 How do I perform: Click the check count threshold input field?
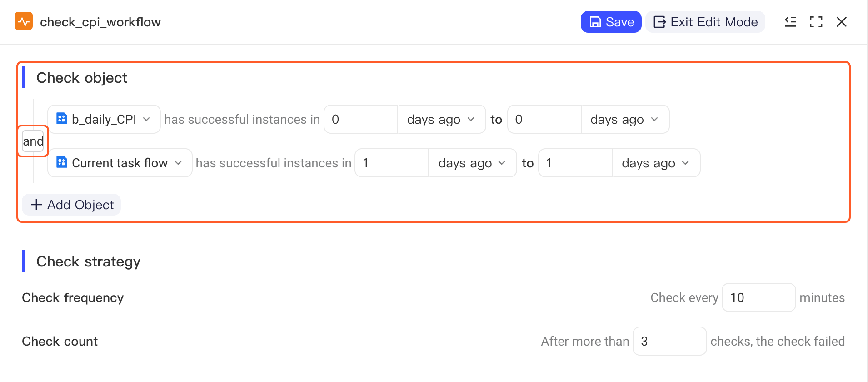pos(670,341)
